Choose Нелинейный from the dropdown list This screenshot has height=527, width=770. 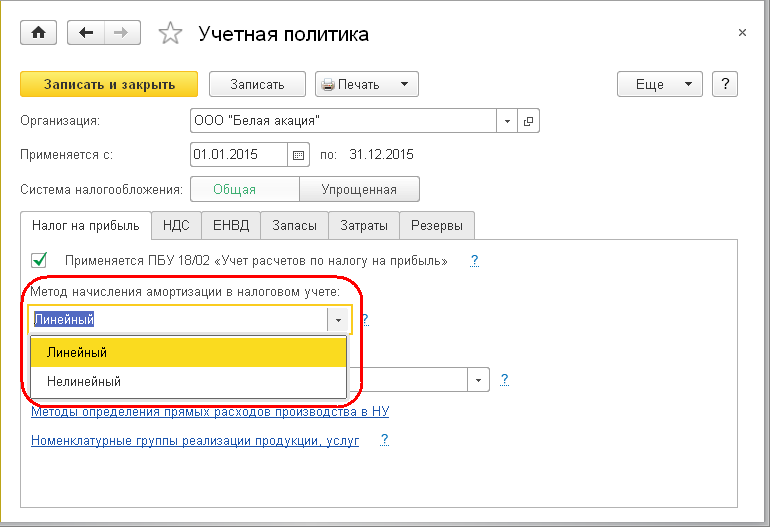click(189, 382)
